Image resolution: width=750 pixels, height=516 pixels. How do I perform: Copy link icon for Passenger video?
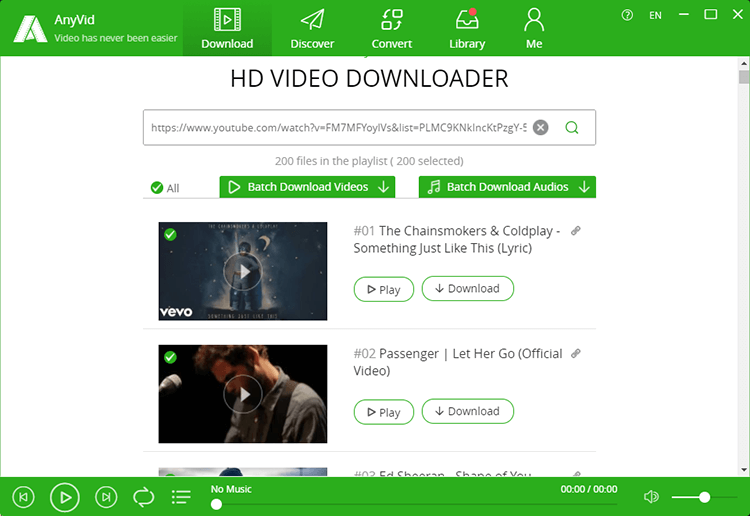pyautogui.click(x=576, y=353)
